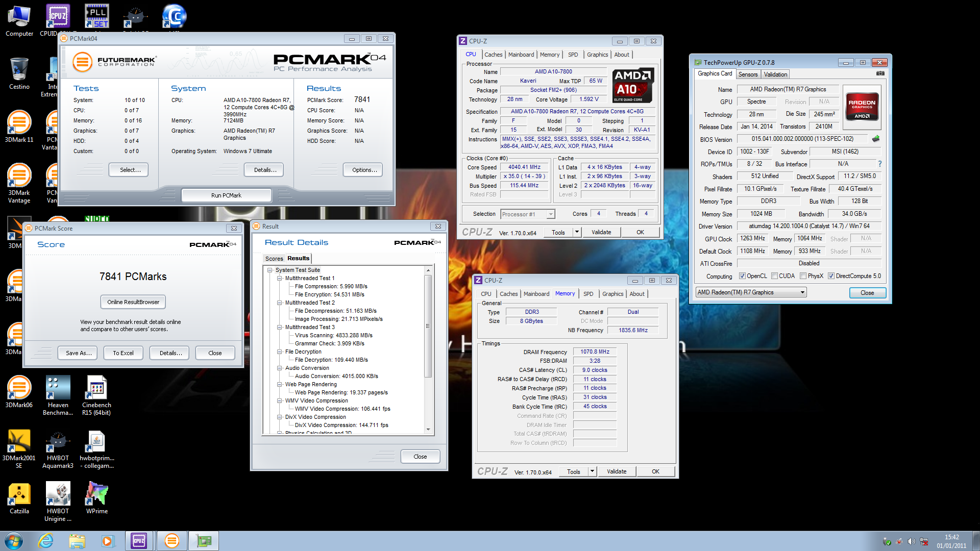
Task: Toggle the CUDA checkbox in GPU-Z
Action: (774, 276)
